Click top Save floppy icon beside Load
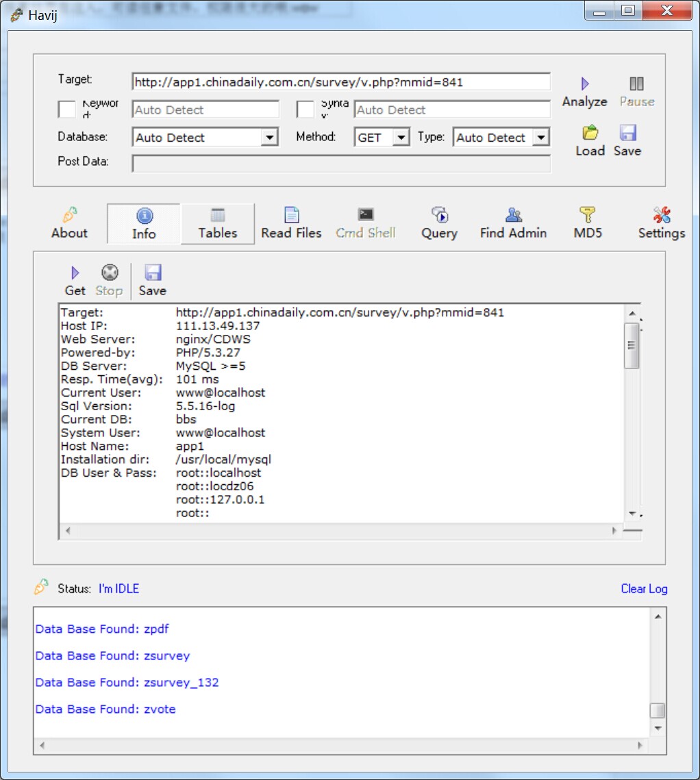 pos(627,133)
